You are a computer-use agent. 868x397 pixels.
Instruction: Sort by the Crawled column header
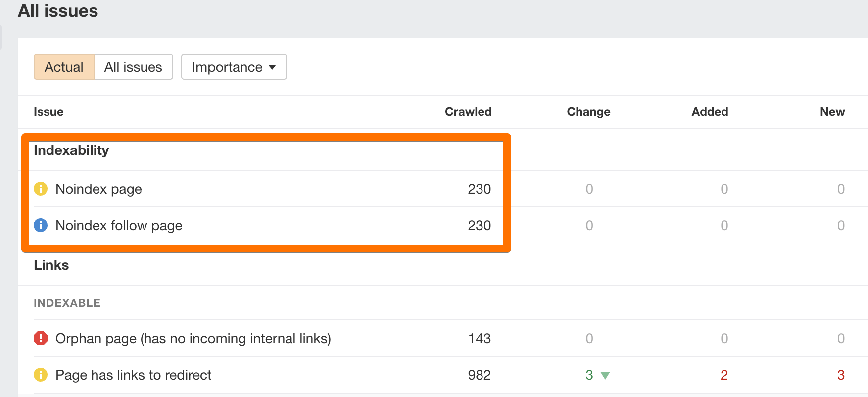coord(468,112)
